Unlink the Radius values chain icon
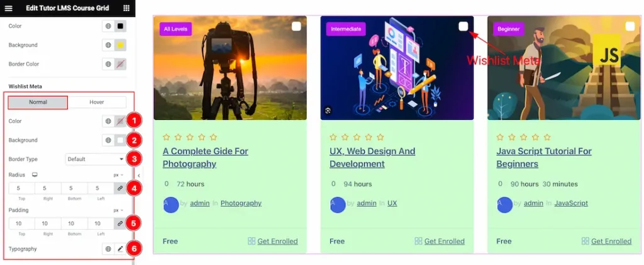The image size is (644, 265). click(120, 188)
